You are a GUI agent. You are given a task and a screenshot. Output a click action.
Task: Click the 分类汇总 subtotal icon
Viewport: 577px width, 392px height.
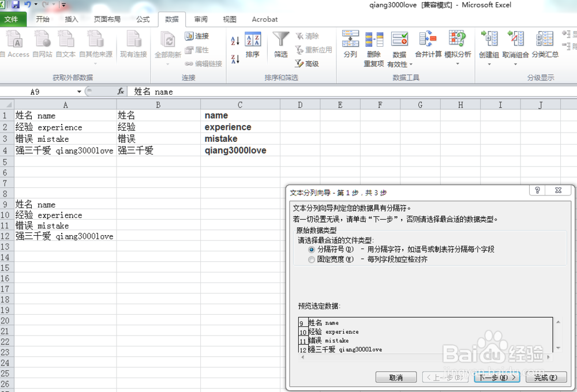(x=545, y=44)
